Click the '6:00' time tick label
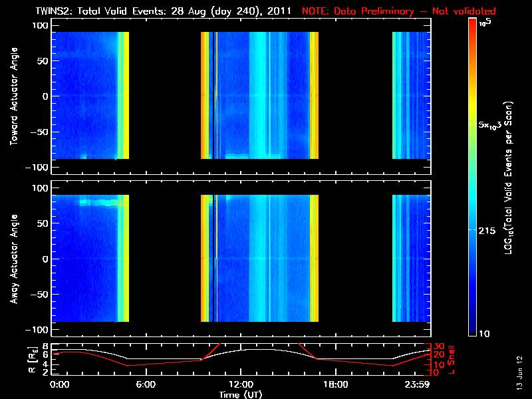The image size is (532, 399). (x=146, y=384)
